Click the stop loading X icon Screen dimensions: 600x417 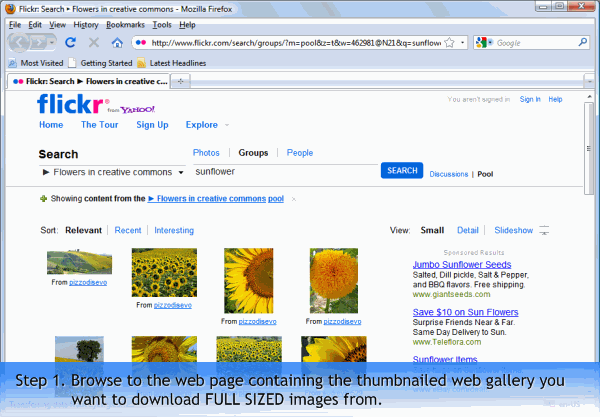94,42
